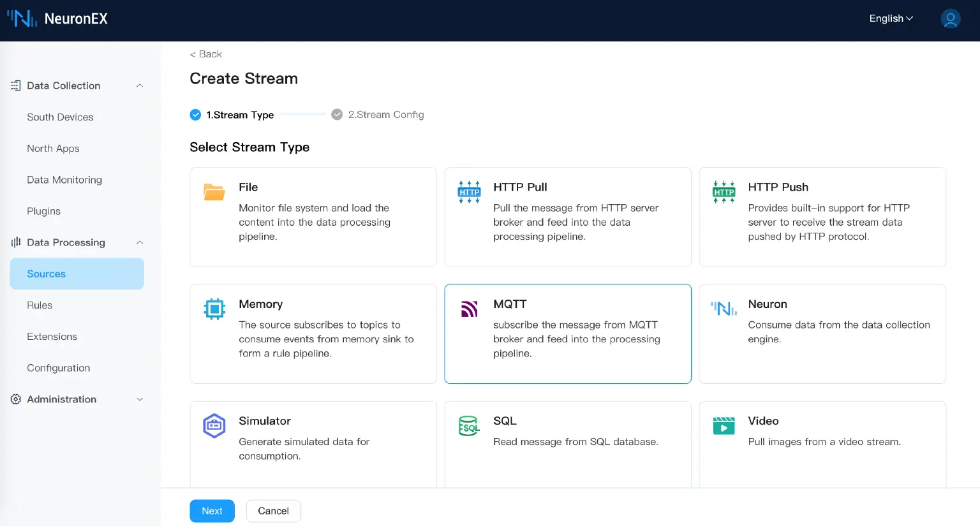
Task: Select the Simulator stream type card
Action: [x=313, y=440]
